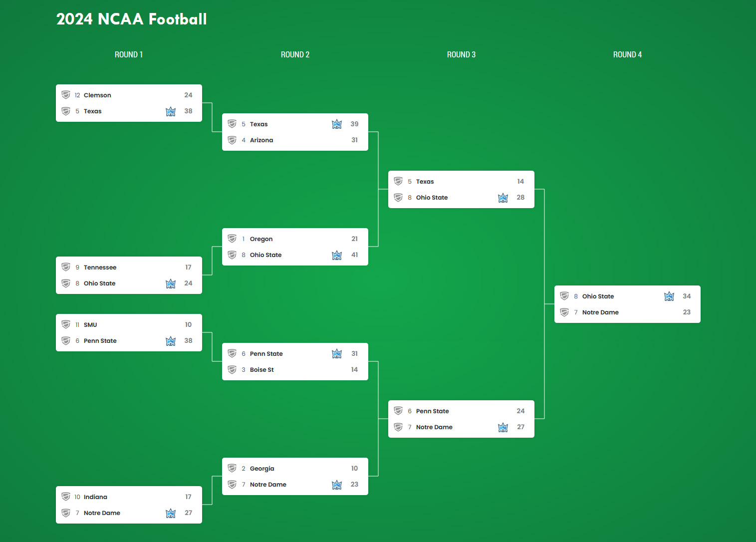Click Texas score 39 in Round 2
This screenshot has width=756, height=542.
(354, 124)
